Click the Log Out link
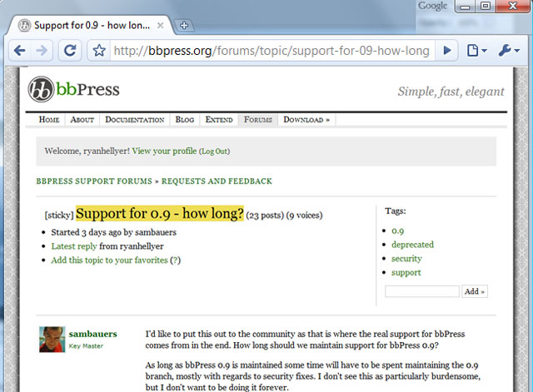This screenshot has height=392, width=533. (214, 151)
